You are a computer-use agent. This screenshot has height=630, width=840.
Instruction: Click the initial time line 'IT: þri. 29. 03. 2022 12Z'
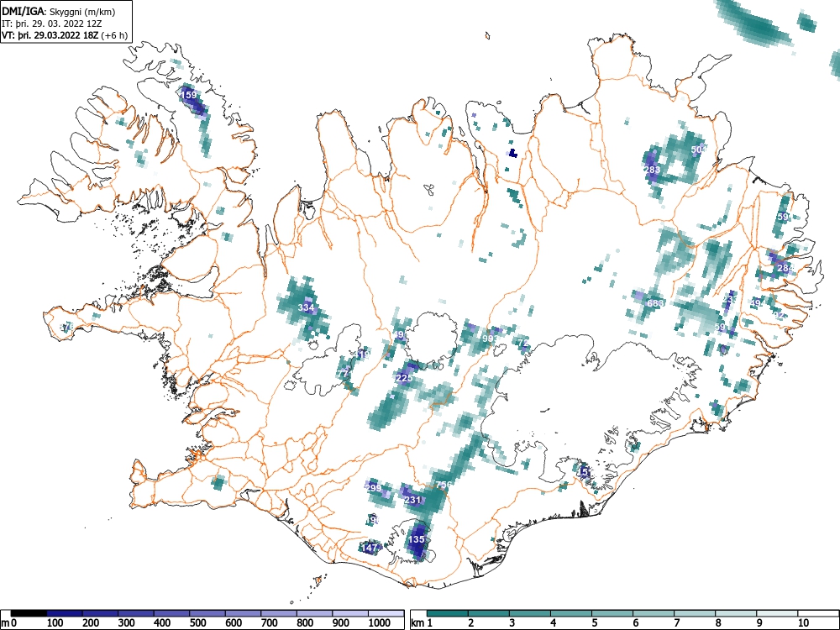click(x=52, y=24)
